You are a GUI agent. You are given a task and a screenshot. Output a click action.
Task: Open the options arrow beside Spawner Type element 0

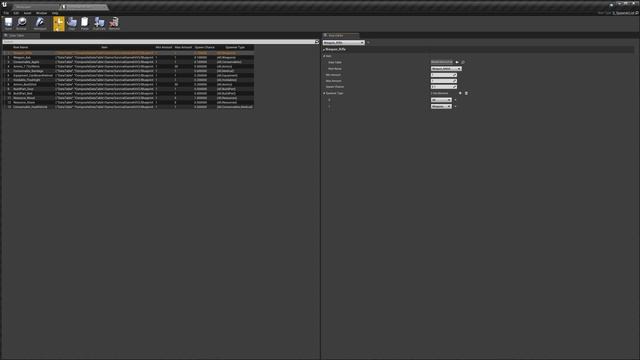(x=456, y=100)
